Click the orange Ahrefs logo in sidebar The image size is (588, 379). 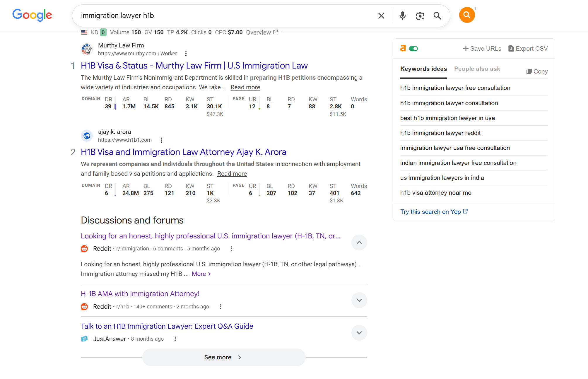pyautogui.click(x=403, y=49)
